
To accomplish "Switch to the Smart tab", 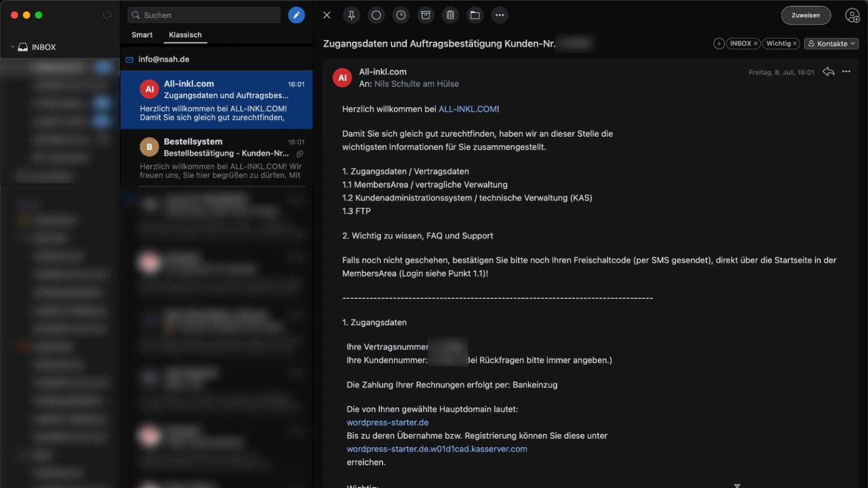I will pyautogui.click(x=142, y=34).
